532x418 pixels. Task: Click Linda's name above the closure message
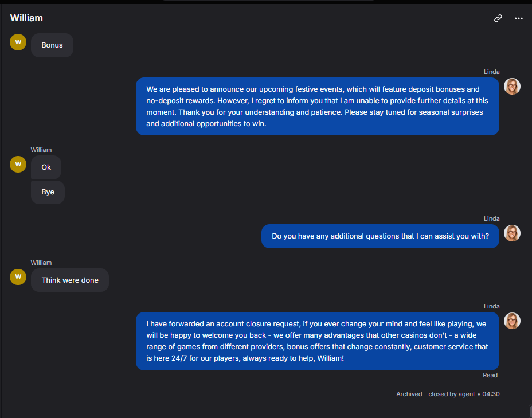click(492, 306)
